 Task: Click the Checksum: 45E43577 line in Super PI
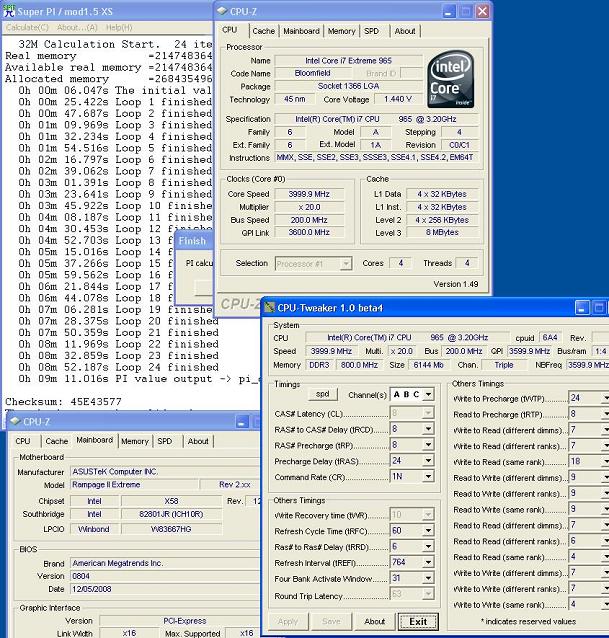click(x=63, y=402)
